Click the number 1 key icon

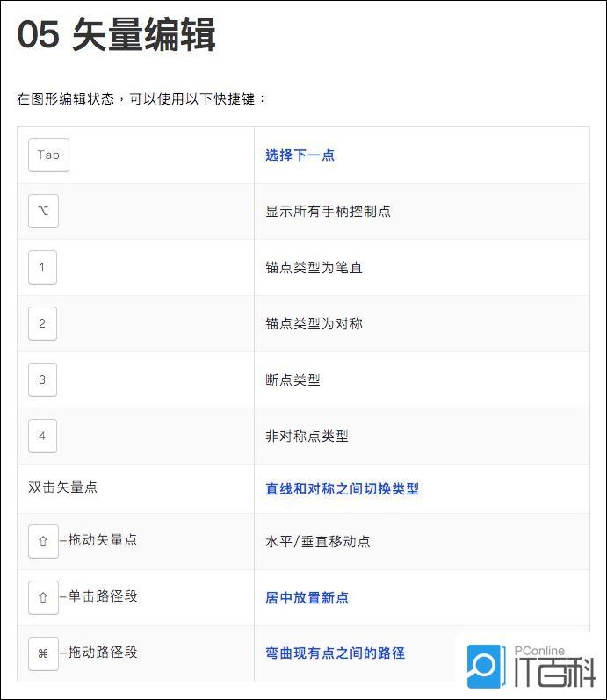point(42,268)
